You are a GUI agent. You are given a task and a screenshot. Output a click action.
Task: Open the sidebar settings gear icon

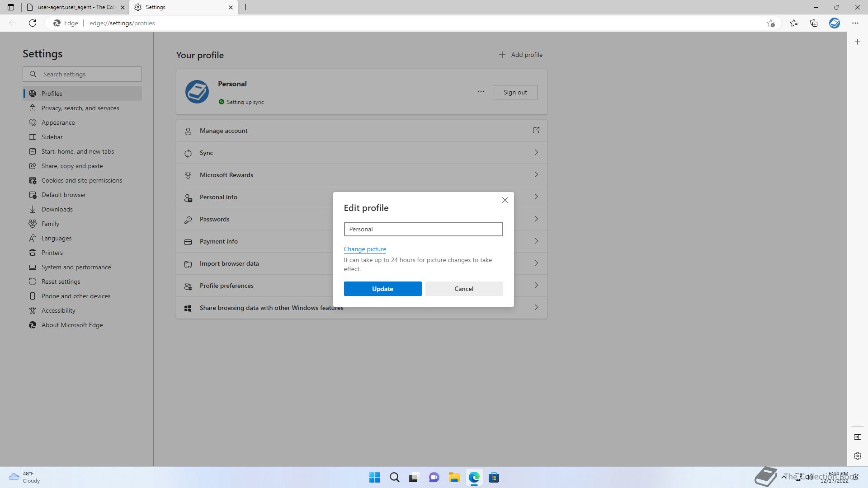click(857, 456)
